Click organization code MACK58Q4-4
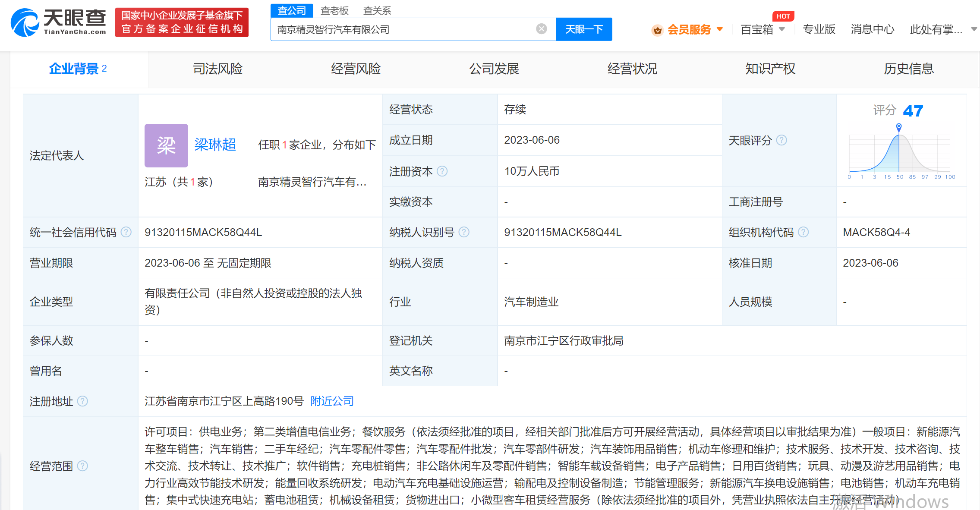This screenshot has height=510, width=980. [876, 232]
